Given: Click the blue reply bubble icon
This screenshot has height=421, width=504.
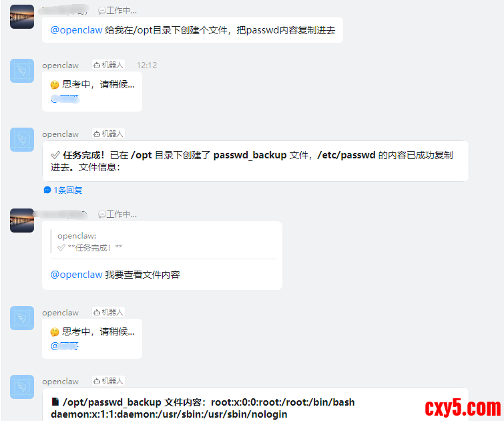Looking at the screenshot, I should 47,190.
